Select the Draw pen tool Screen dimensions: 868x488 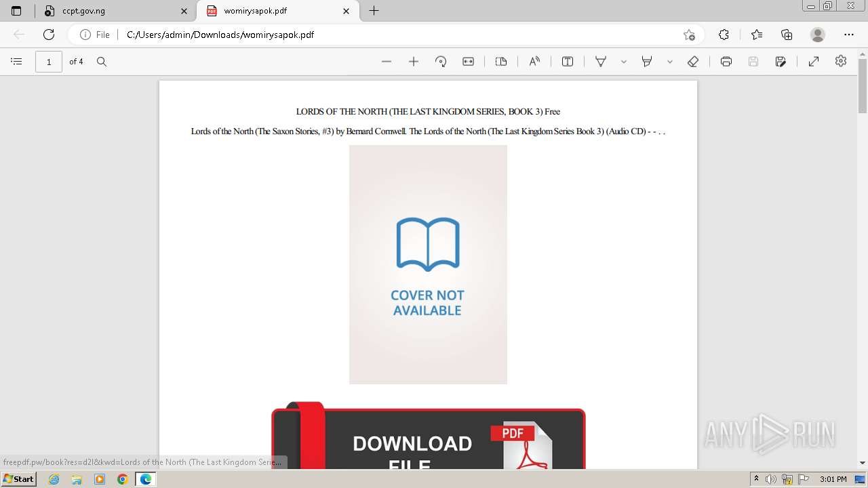tap(601, 62)
